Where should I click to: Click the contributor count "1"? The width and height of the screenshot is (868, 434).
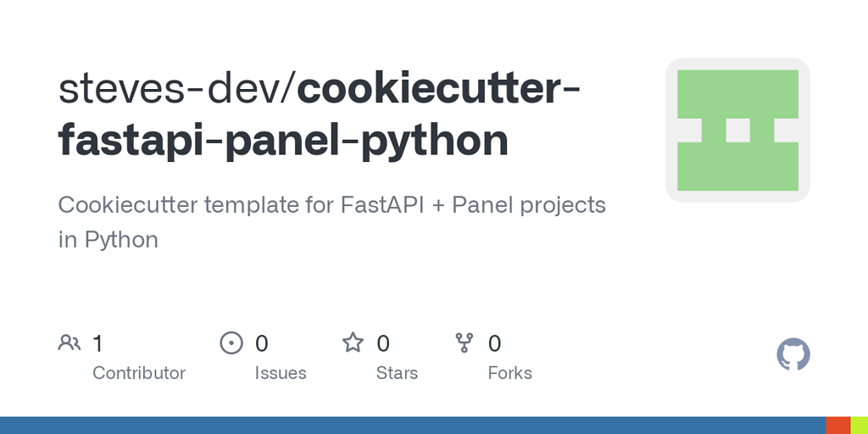tap(98, 344)
